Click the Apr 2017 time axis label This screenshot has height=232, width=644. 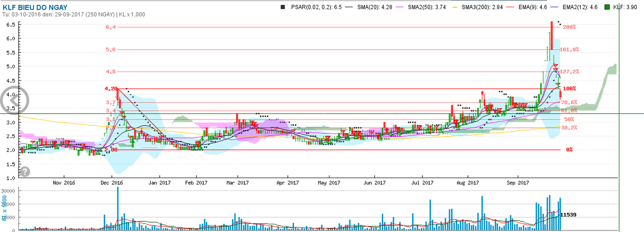[x=287, y=183]
